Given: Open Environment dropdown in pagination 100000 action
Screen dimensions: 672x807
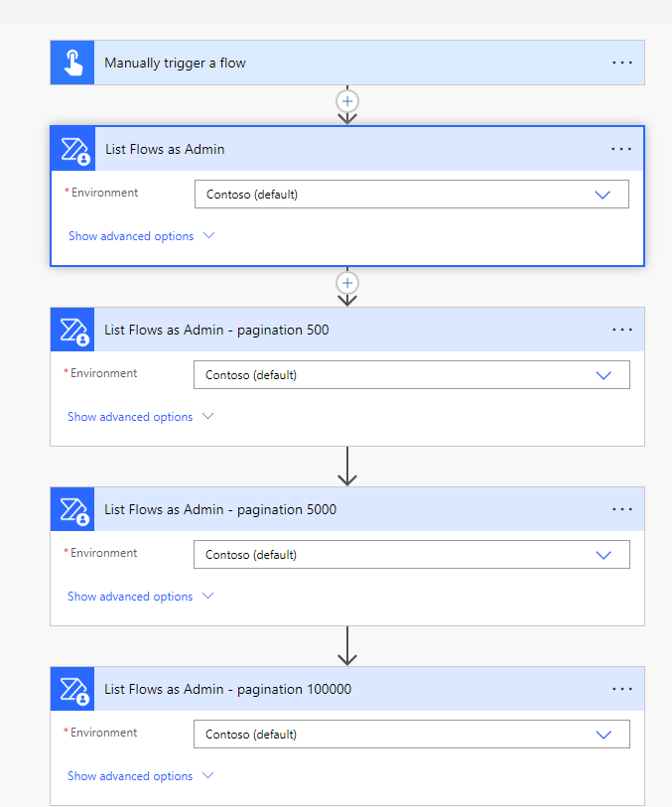Looking at the screenshot, I should click(603, 734).
